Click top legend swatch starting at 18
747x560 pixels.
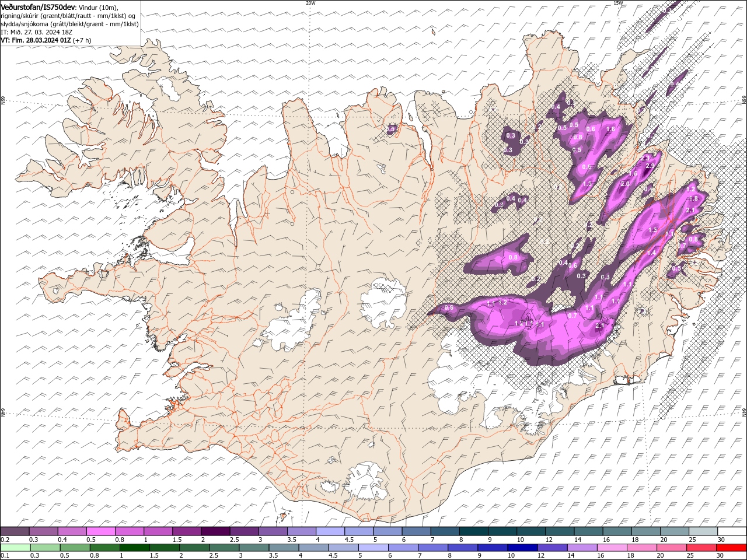pos(645,531)
